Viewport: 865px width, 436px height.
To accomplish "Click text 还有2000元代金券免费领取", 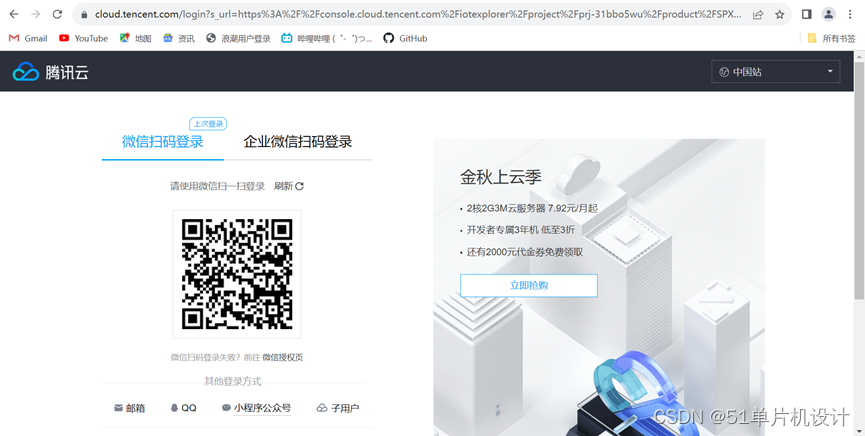I will 525,253.
